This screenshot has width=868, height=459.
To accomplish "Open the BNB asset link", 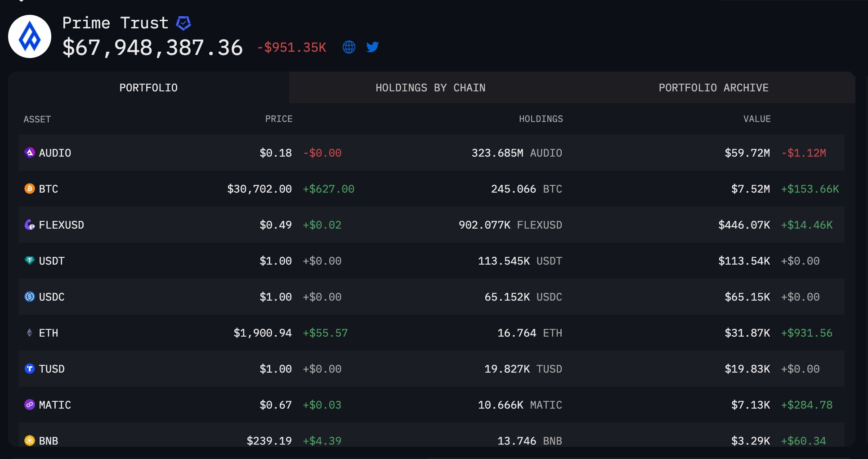I will pos(49,441).
